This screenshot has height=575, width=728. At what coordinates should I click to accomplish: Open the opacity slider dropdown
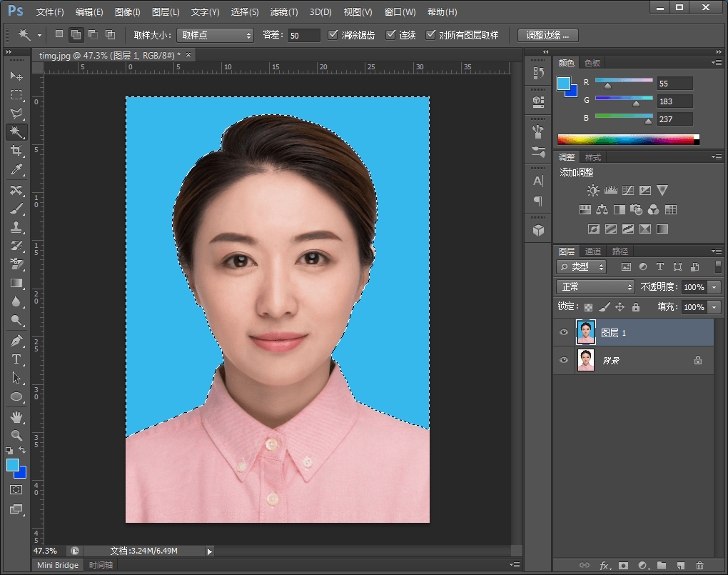[x=715, y=287]
